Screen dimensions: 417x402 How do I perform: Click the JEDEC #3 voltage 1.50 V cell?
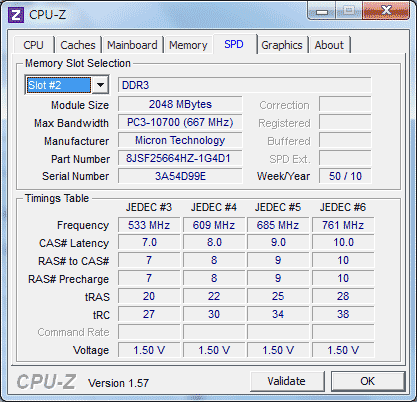(x=149, y=350)
